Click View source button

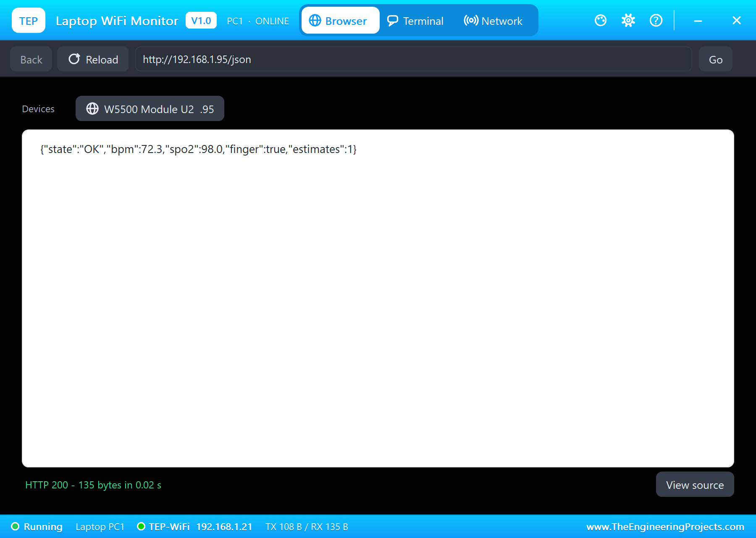(x=695, y=485)
